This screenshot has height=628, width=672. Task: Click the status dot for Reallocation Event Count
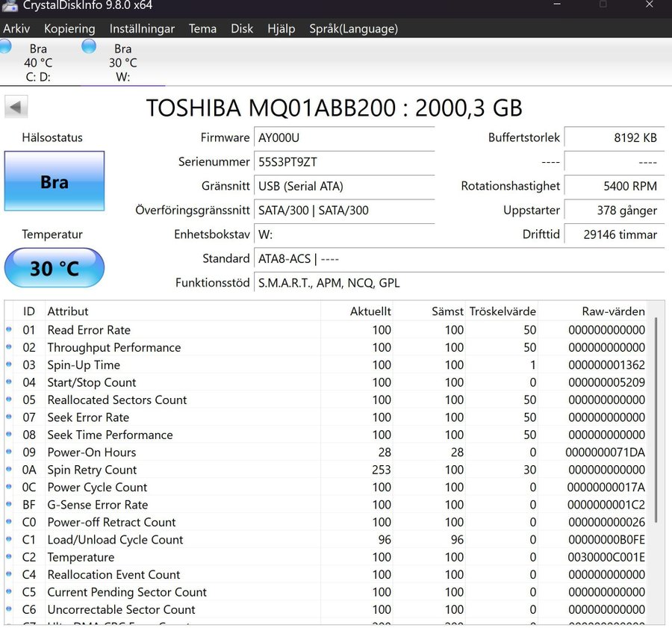point(8,574)
